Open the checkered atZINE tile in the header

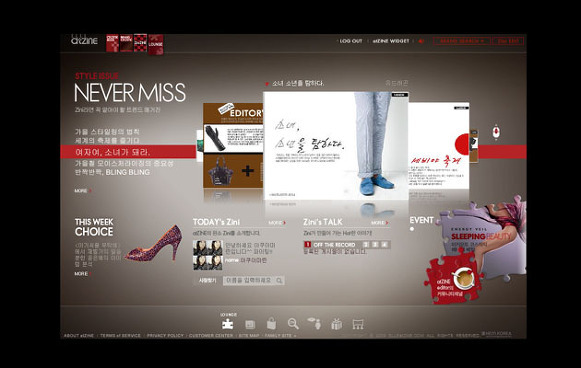coord(140,43)
